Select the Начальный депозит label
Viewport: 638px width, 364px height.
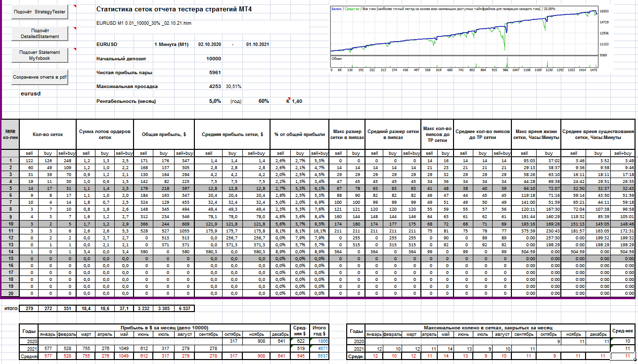tap(121, 58)
